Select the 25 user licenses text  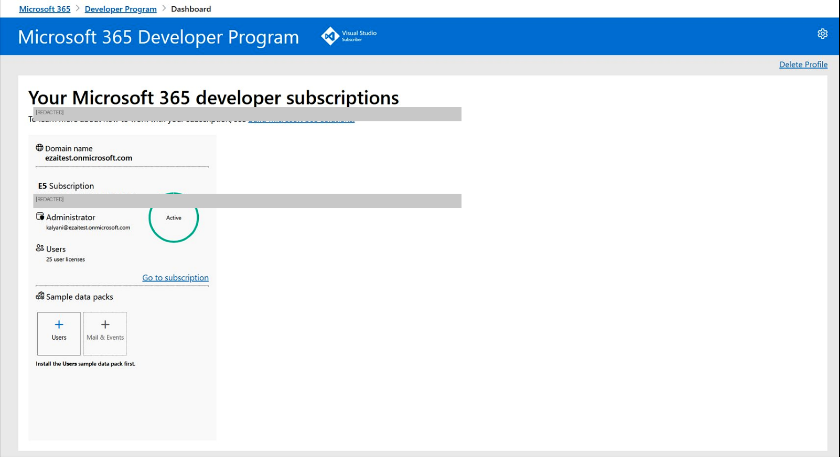65,259
